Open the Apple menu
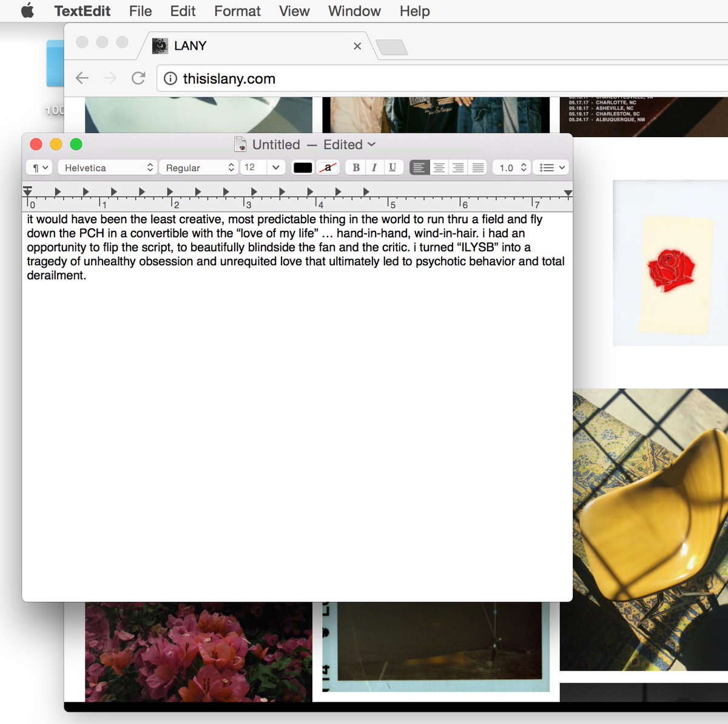The width and height of the screenshot is (728, 724). pos(27,11)
